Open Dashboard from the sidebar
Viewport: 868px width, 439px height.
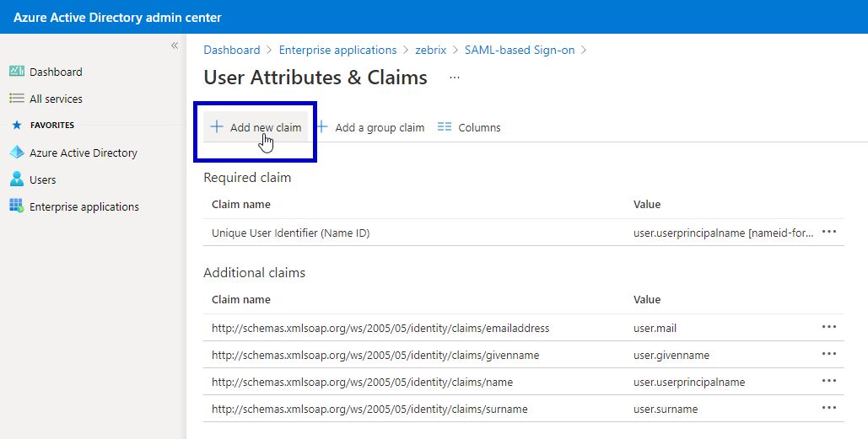point(56,72)
